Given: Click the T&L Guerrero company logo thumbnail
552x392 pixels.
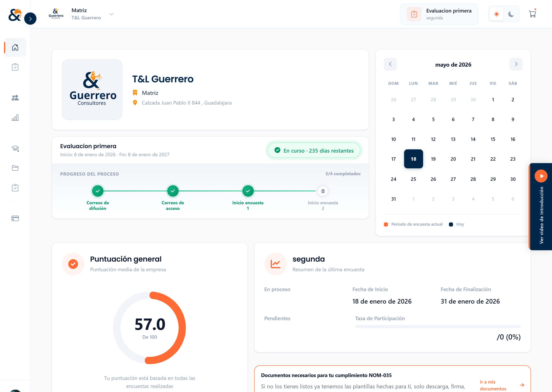Looking at the screenshot, I should coord(92,90).
